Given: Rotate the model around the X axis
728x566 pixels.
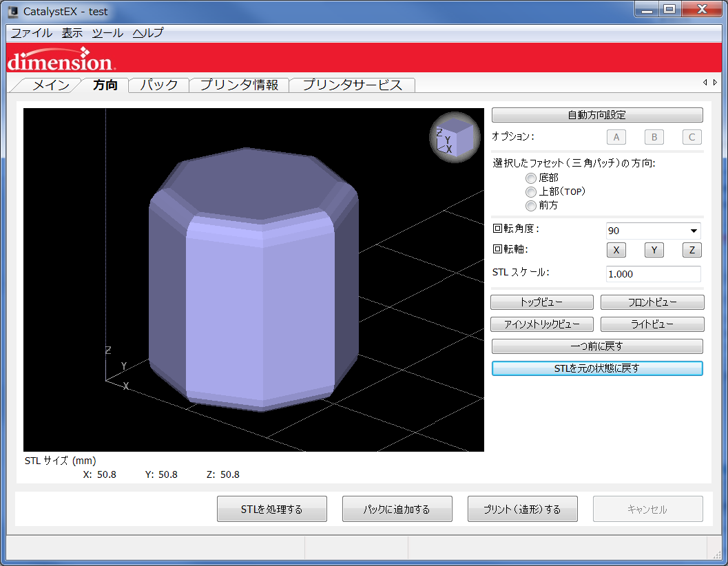Looking at the screenshot, I should 616,250.
